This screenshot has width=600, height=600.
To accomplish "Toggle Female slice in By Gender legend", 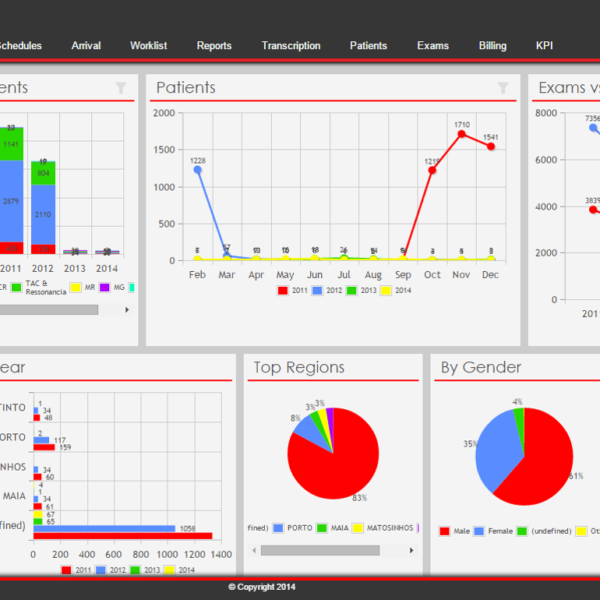I will point(494,531).
